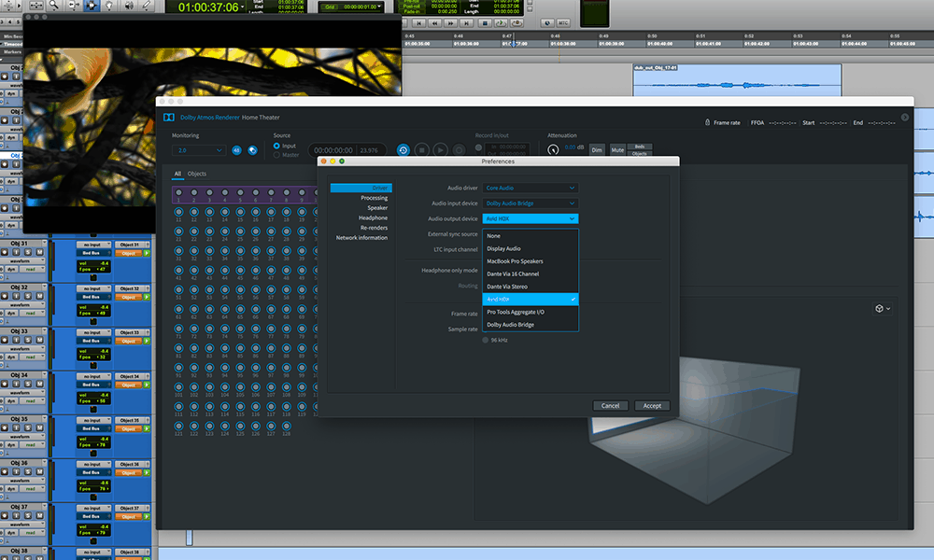Open the Processing preferences section

(x=375, y=198)
